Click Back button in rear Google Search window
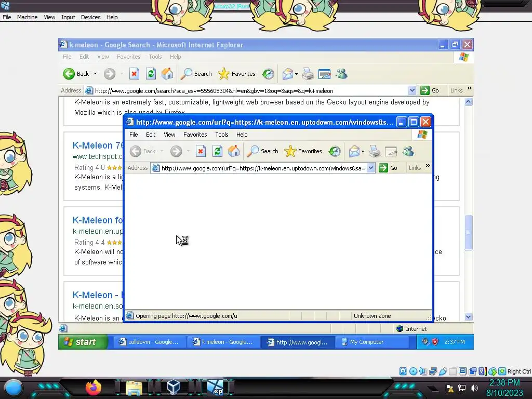 76,74
